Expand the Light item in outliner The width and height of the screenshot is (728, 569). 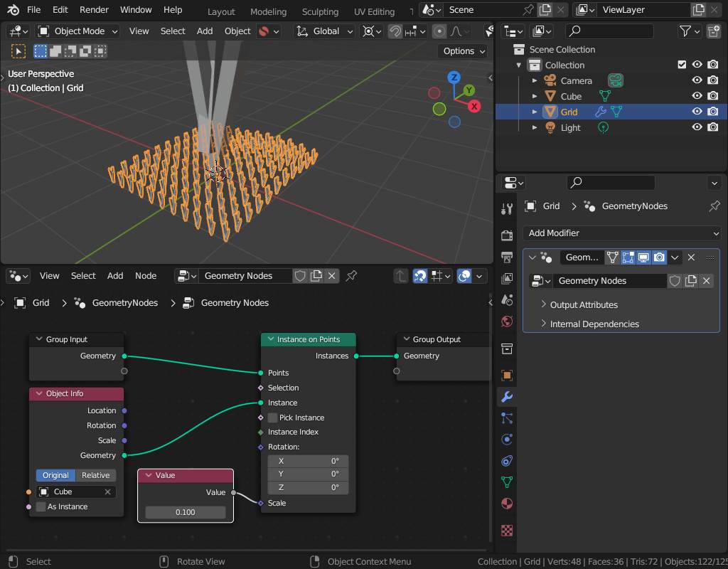(x=535, y=127)
